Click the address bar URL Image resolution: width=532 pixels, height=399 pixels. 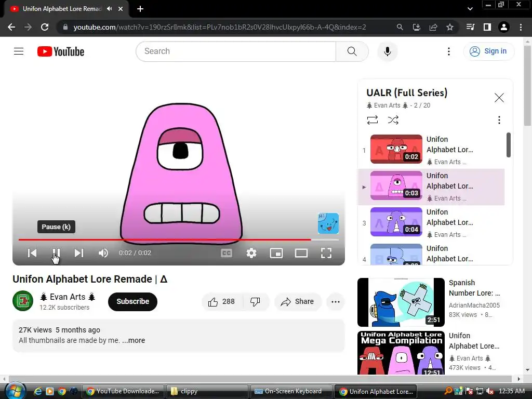click(x=220, y=27)
